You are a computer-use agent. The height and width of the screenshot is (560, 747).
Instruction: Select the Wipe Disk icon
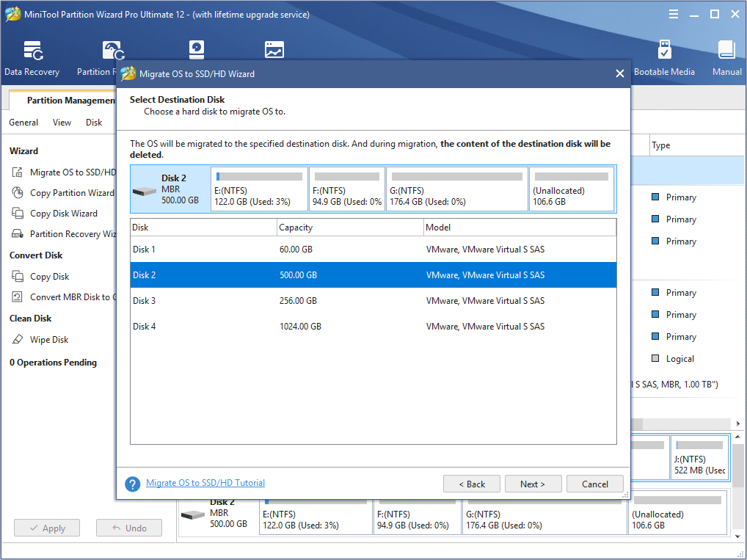(18, 340)
